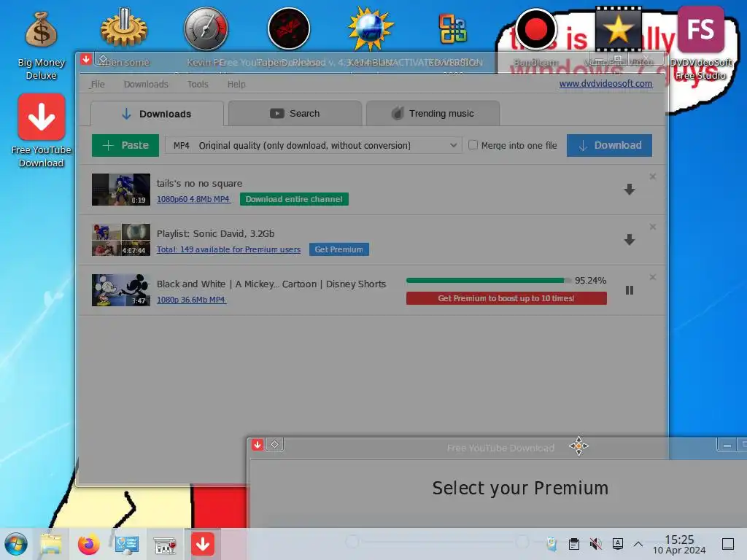The height and width of the screenshot is (560, 747).
Task: Click the 'tails's no no square' title text
Action: [x=199, y=183]
